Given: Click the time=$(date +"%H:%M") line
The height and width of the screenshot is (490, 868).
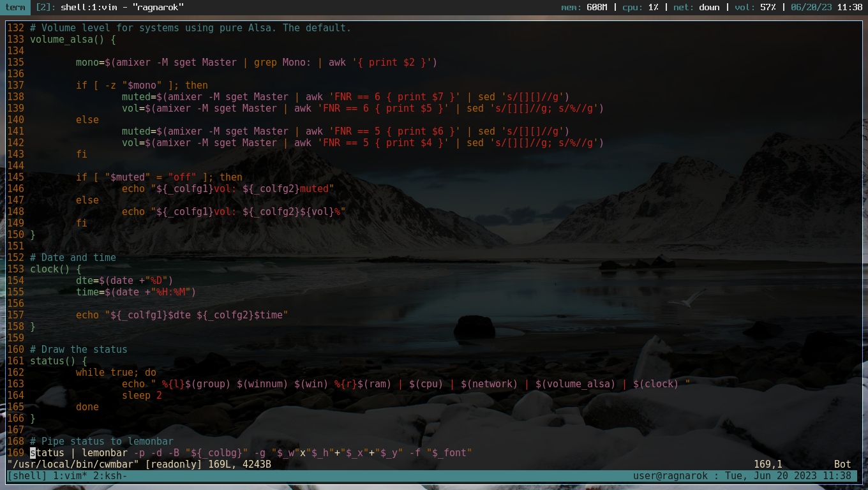Looking at the screenshot, I should pyautogui.click(x=136, y=292).
